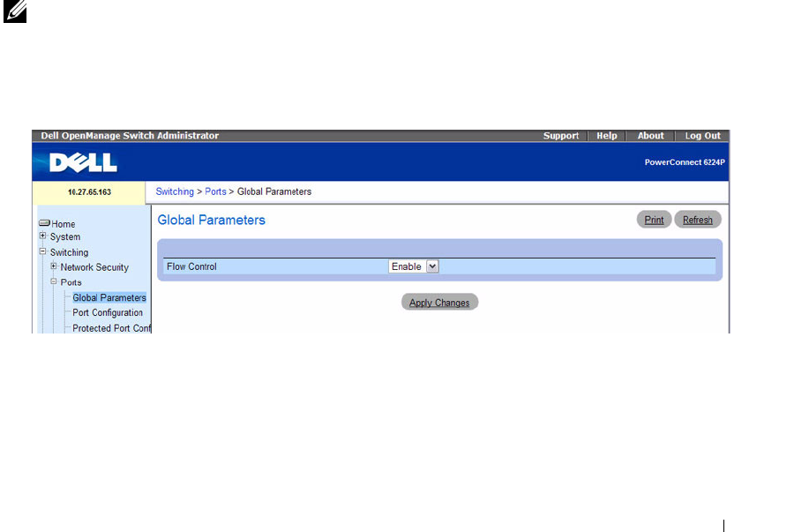The height and width of the screenshot is (532, 794).
Task: Click the note pencil icon
Action: coord(15,11)
